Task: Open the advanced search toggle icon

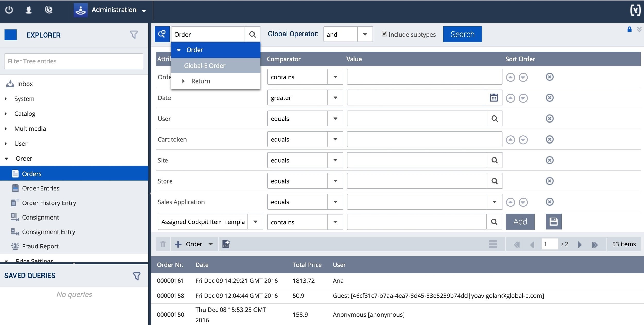Action: click(162, 34)
